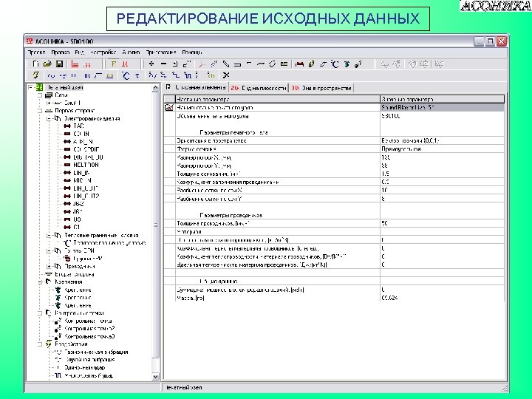Click the toolbar icon marked F
Screen dimensions: 532x399
(114, 64)
